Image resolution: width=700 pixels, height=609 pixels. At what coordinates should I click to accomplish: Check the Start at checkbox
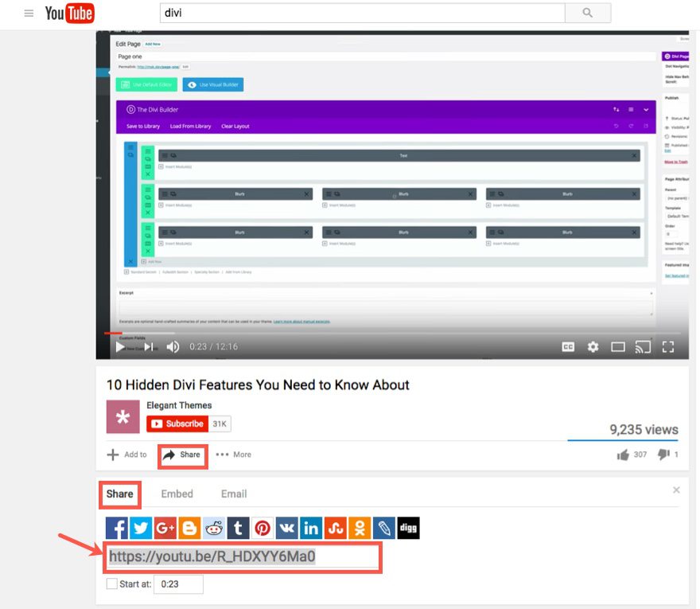pyautogui.click(x=112, y=584)
